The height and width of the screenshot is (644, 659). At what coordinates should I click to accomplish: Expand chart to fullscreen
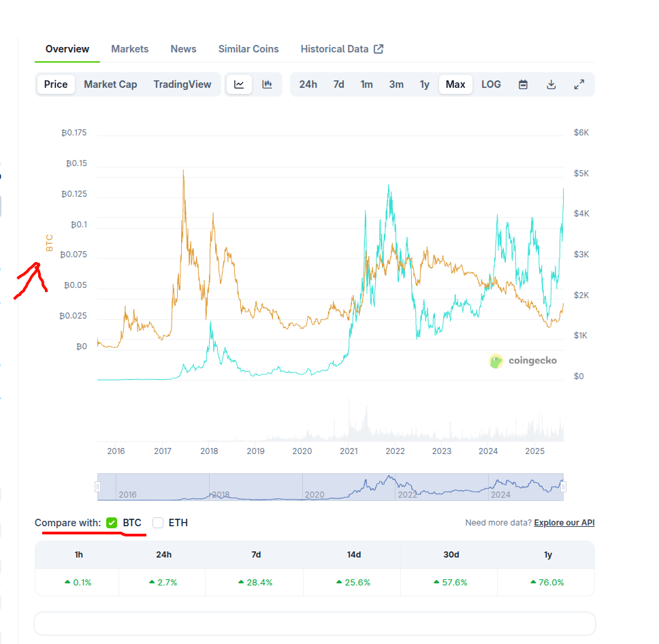[x=579, y=84]
